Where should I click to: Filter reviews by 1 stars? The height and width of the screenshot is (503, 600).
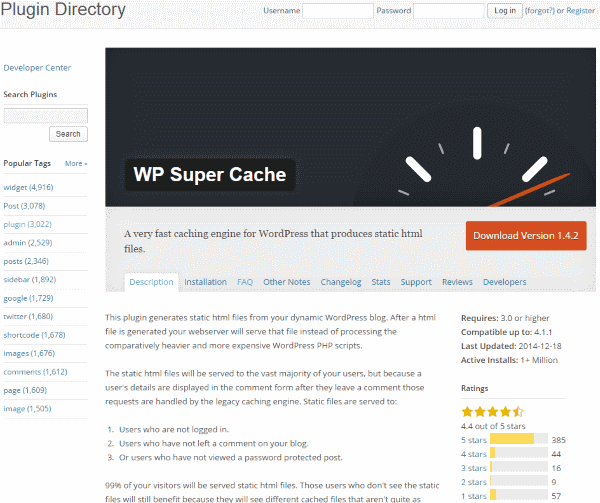tap(474, 496)
